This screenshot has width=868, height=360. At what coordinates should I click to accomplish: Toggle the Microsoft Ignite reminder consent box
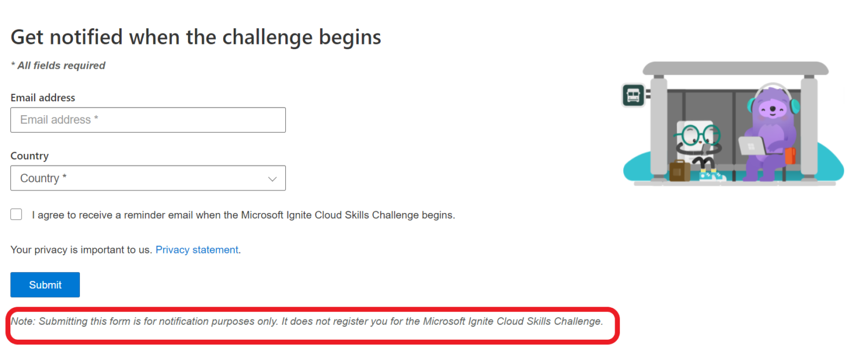16,214
